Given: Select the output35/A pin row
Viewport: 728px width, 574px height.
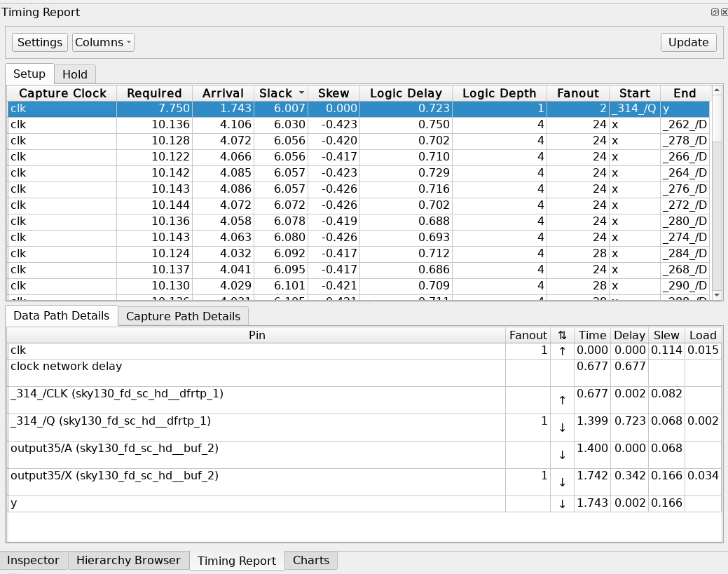Looking at the screenshot, I should 364,455.
